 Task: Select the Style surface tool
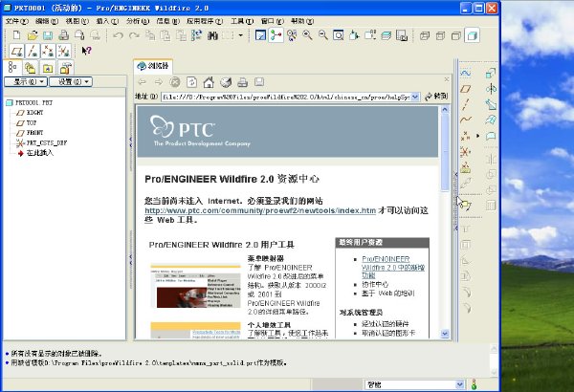click(491, 136)
